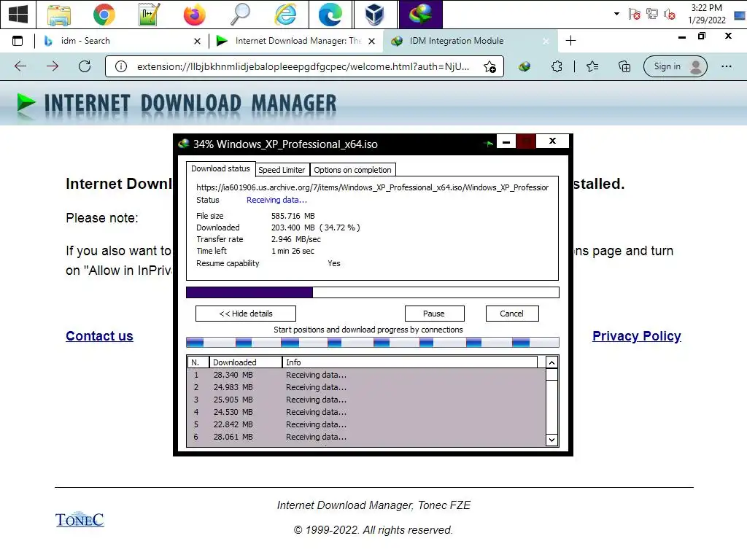Open the Favorites list icon

tap(592, 66)
